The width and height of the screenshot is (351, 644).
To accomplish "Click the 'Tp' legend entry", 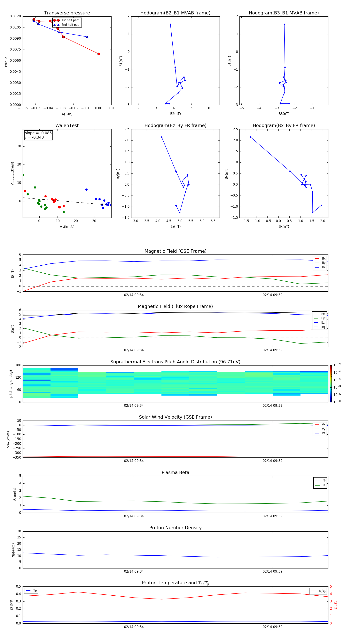I will (31, 591).
